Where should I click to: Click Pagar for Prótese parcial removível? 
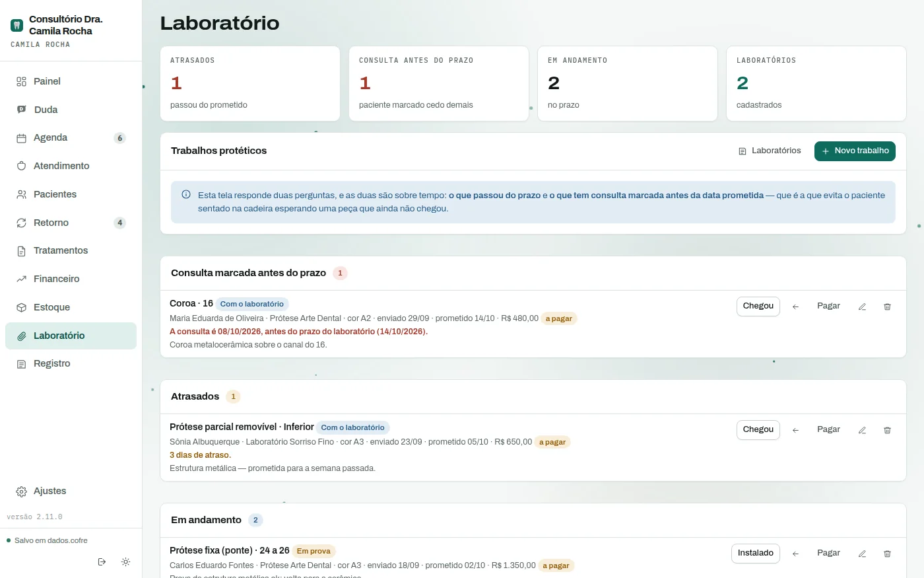(828, 430)
